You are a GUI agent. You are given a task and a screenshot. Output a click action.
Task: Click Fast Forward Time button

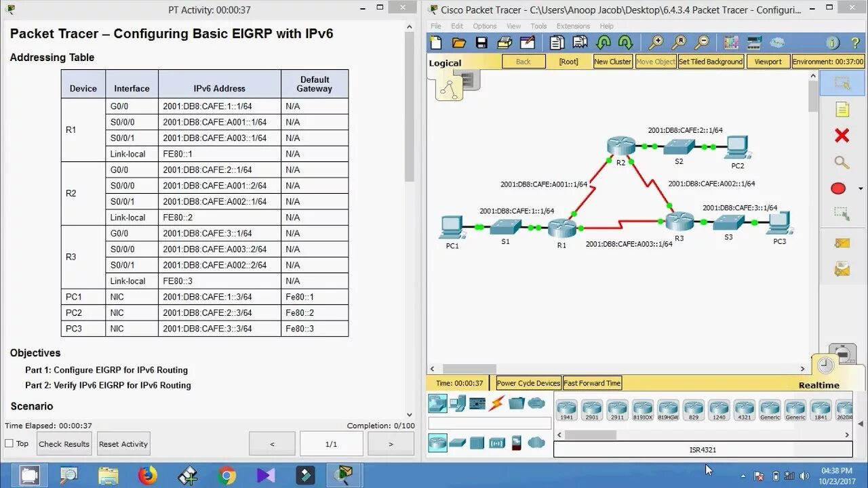tap(592, 383)
